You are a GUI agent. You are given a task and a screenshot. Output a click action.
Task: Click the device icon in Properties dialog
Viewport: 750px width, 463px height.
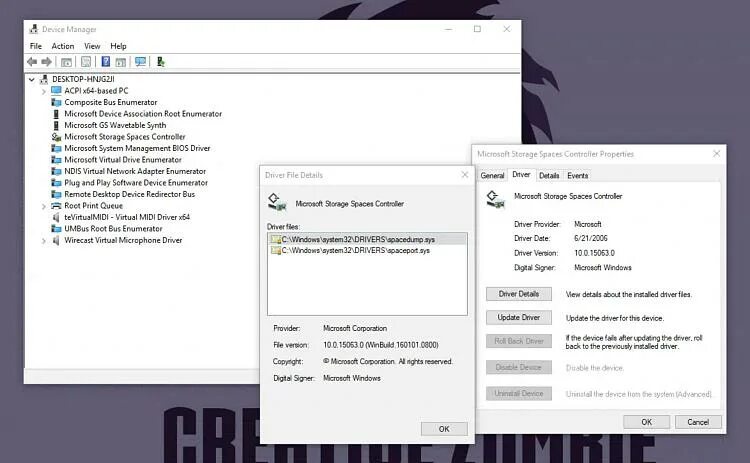[495, 199]
